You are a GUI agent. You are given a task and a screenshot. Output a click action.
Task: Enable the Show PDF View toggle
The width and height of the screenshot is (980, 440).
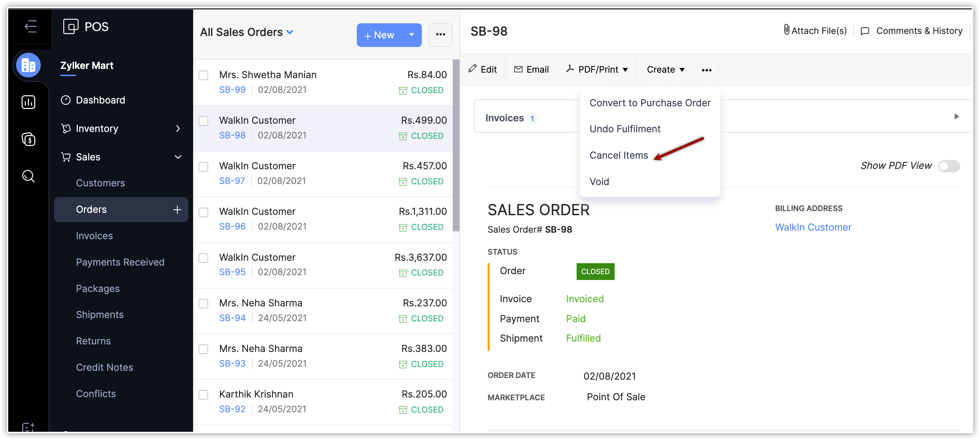[x=948, y=166]
